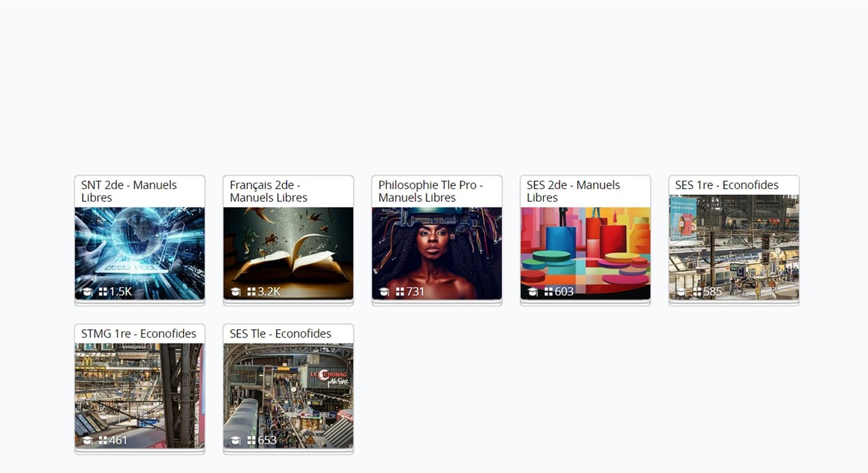
Task: Open the Français 2de open-book cover image
Action: [288, 253]
